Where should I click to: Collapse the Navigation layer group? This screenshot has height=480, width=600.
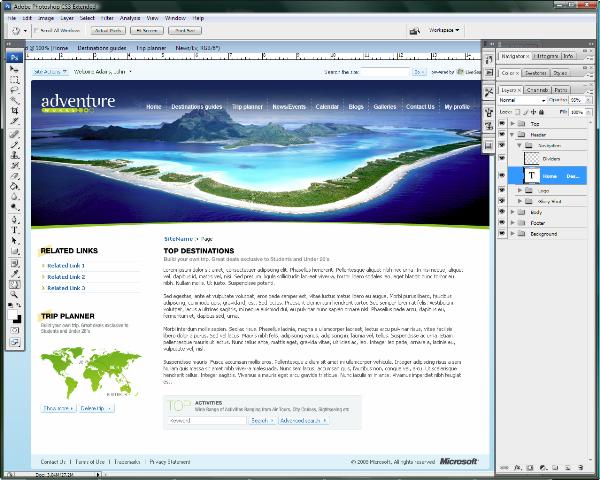tap(520, 145)
